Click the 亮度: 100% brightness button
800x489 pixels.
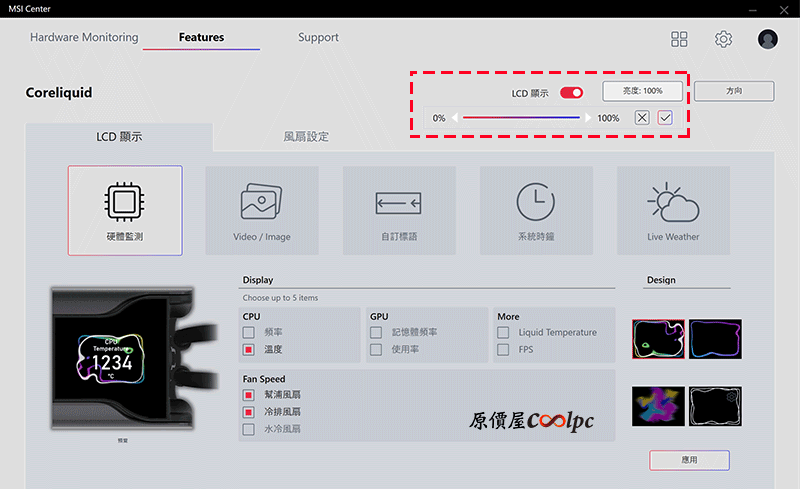[642, 91]
